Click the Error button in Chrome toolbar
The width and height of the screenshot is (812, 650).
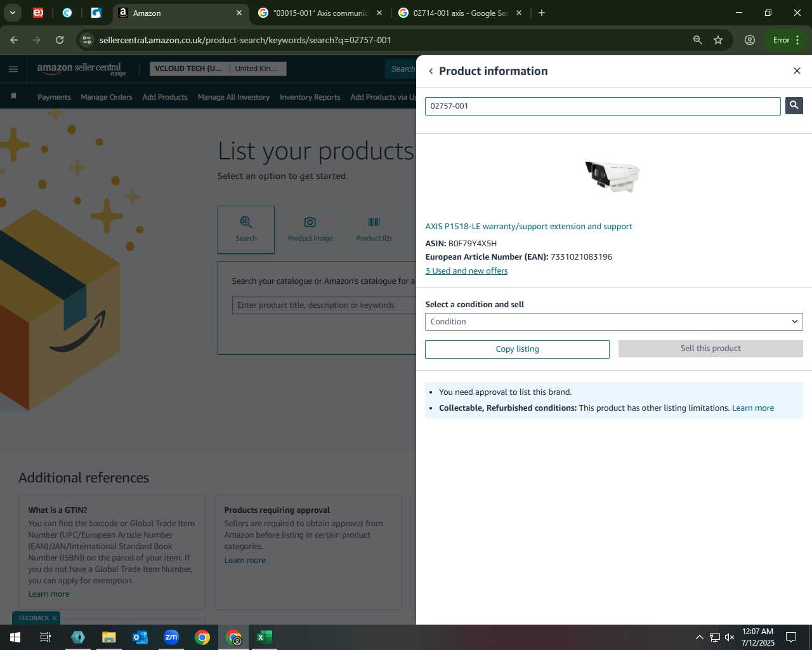[x=787, y=40]
